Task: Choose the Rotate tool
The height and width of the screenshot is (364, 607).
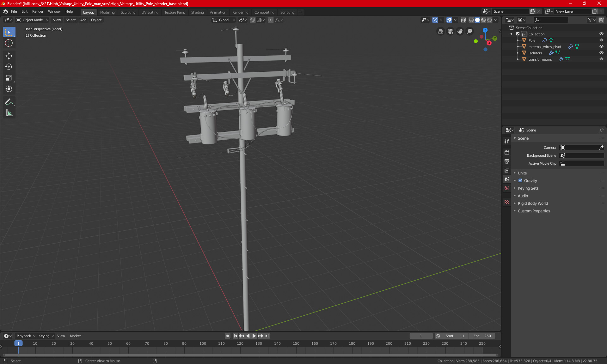Action: tap(9, 67)
